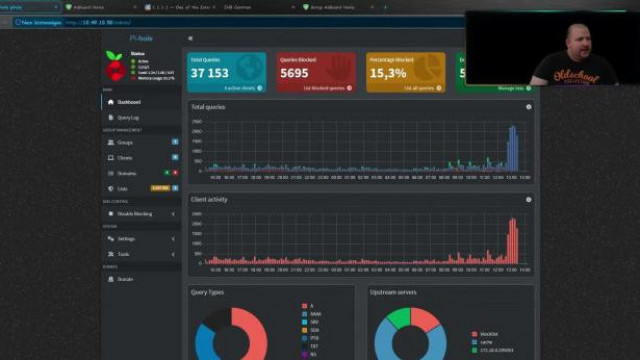This screenshot has width=640, height=360.
Task: Click the arrow icon beside List all queries
Action: (439, 88)
